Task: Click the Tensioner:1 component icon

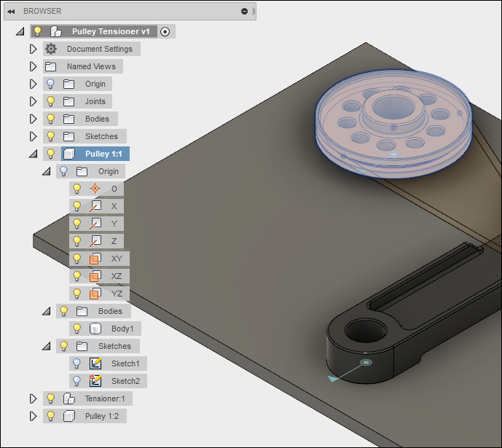Action: [x=68, y=398]
